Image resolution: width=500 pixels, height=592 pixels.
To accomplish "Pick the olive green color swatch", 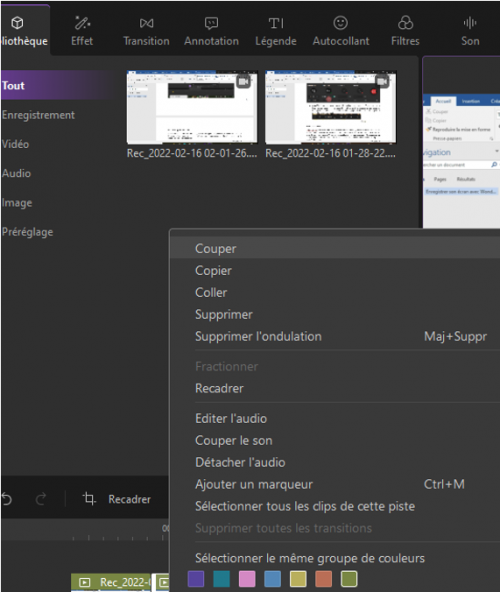I will coord(349,578).
